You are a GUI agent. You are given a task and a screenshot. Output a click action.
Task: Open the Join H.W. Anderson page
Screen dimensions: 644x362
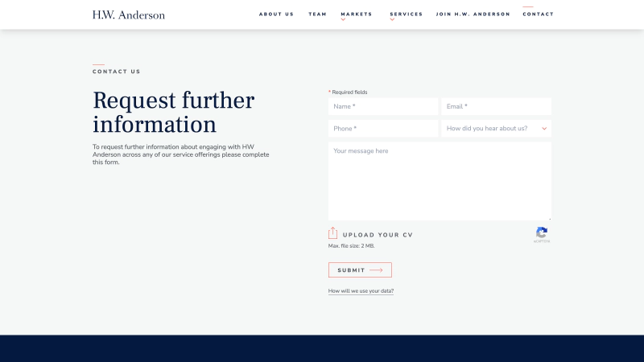point(473,14)
